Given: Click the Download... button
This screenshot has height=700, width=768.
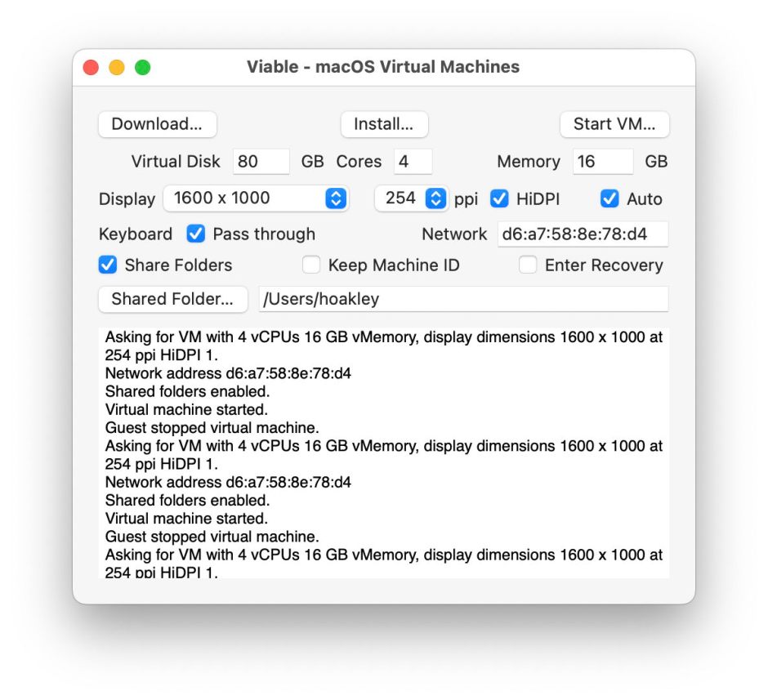Looking at the screenshot, I should pos(157,124).
